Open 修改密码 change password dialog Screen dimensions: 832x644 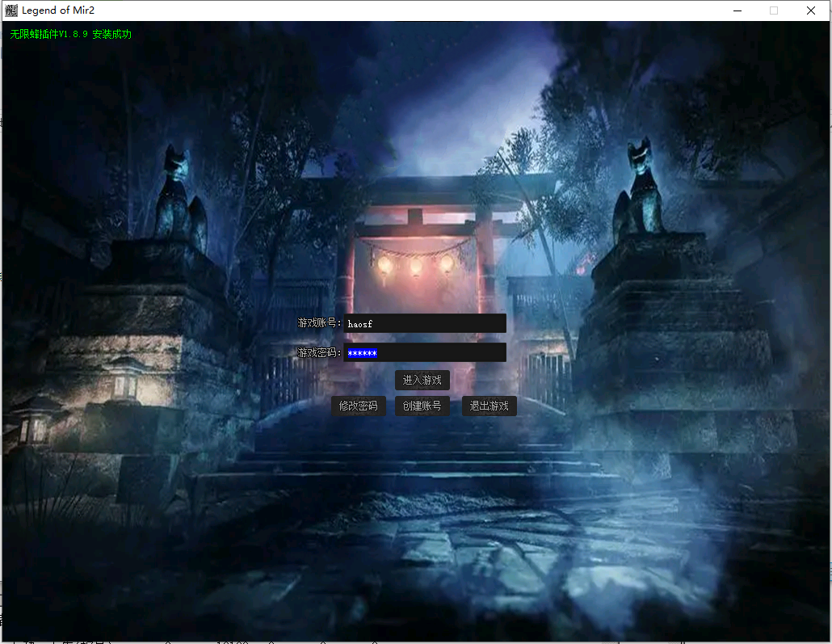pos(358,406)
